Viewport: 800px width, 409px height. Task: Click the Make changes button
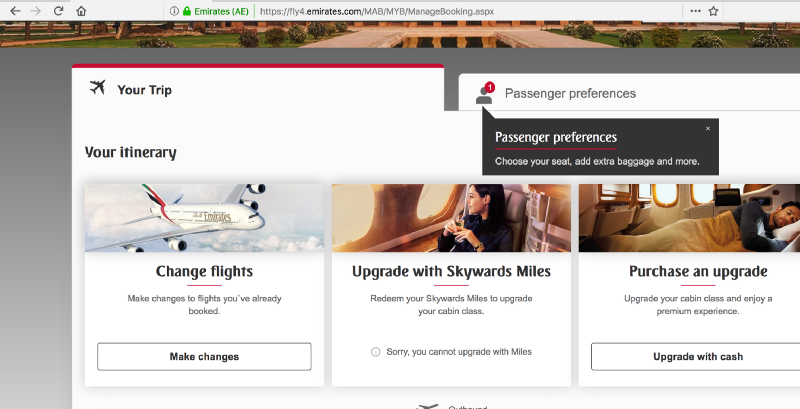(x=204, y=356)
